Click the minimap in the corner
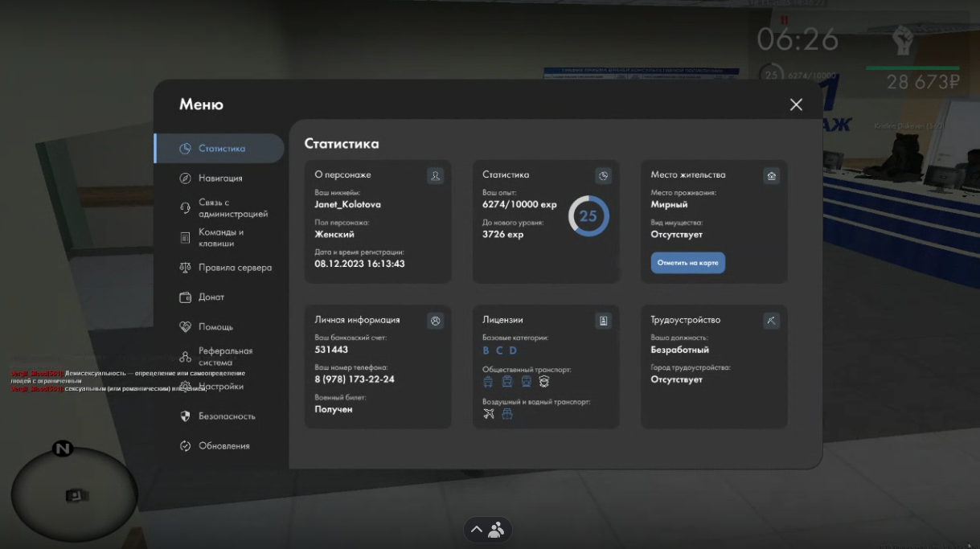The width and height of the screenshot is (980, 549). pos(74,494)
